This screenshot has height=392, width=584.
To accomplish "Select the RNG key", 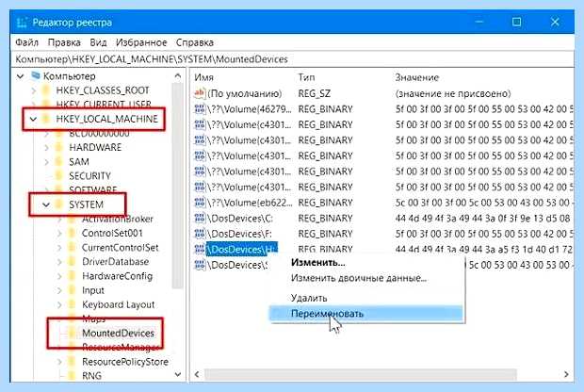I will (x=91, y=376).
